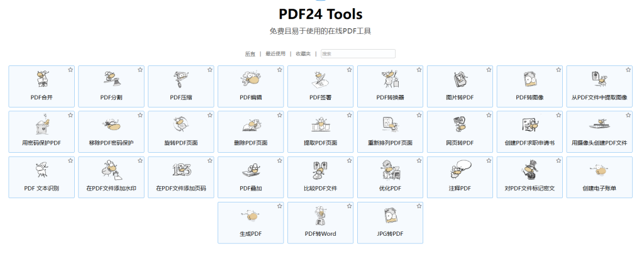
Task: Toggle favorite star on JPG转PDF tile
Action: tap(419, 206)
